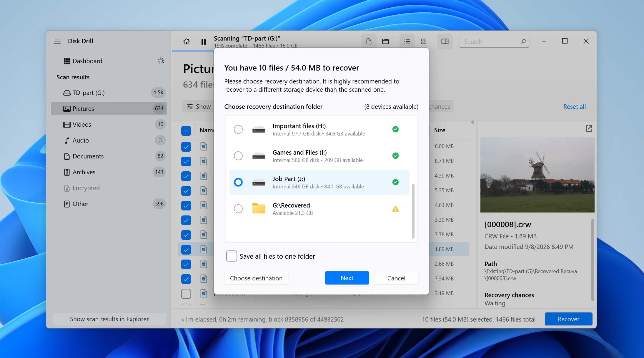Click the warning icon on G:\Recovered
Image resolution: width=644 pixels, height=358 pixels.
(395, 209)
